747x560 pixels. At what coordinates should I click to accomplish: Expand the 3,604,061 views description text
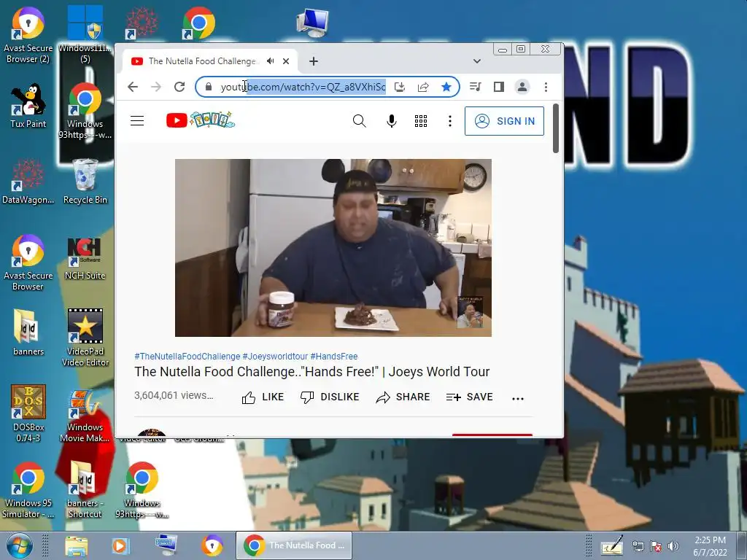click(174, 395)
